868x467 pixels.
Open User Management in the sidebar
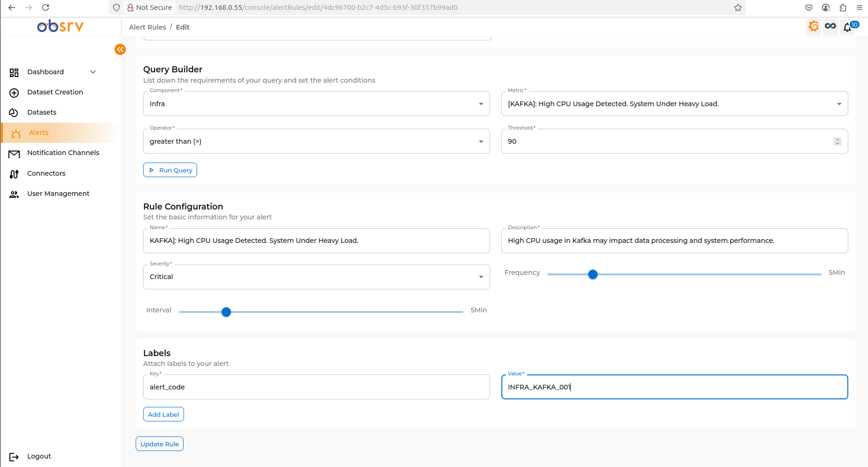click(x=58, y=194)
